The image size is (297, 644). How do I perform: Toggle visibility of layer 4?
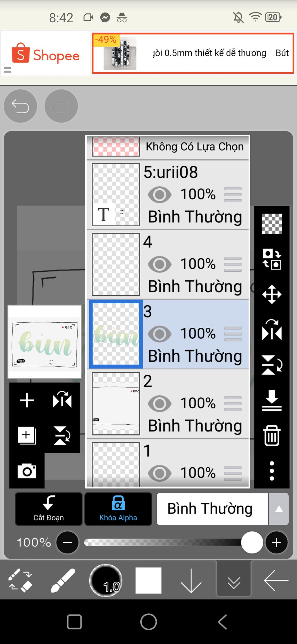pyautogui.click(x=160, y=264)
